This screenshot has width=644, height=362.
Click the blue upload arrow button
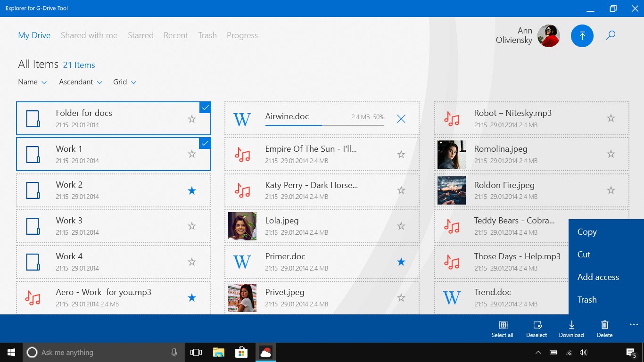(582, 36)
